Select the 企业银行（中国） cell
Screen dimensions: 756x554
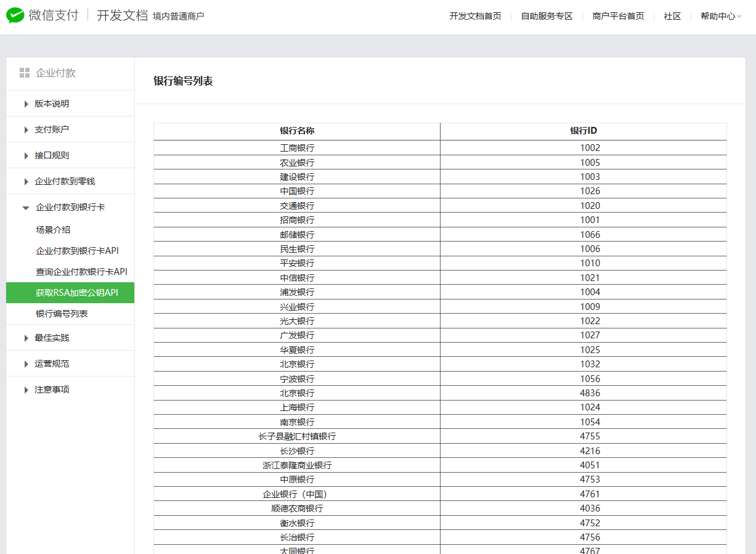297,494
